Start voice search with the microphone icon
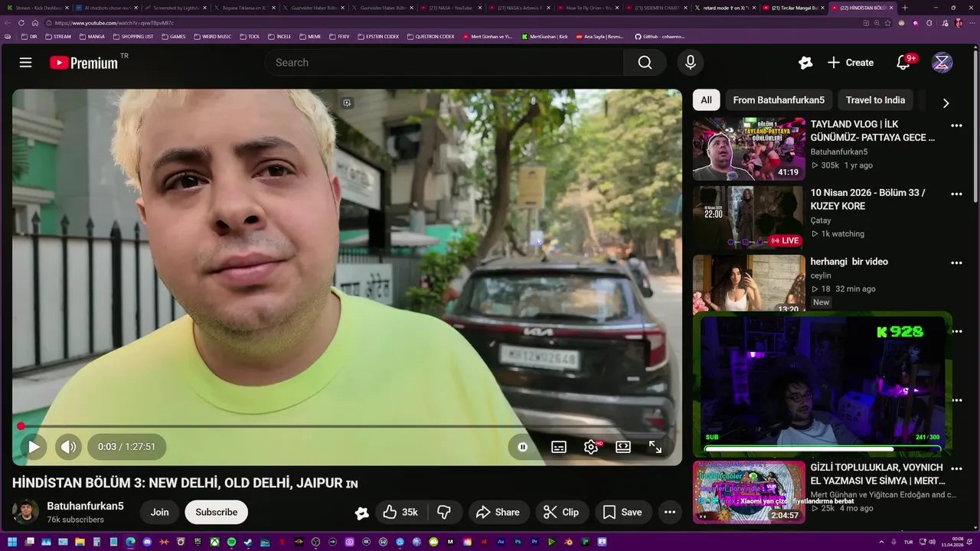 [x=691, y=63]
